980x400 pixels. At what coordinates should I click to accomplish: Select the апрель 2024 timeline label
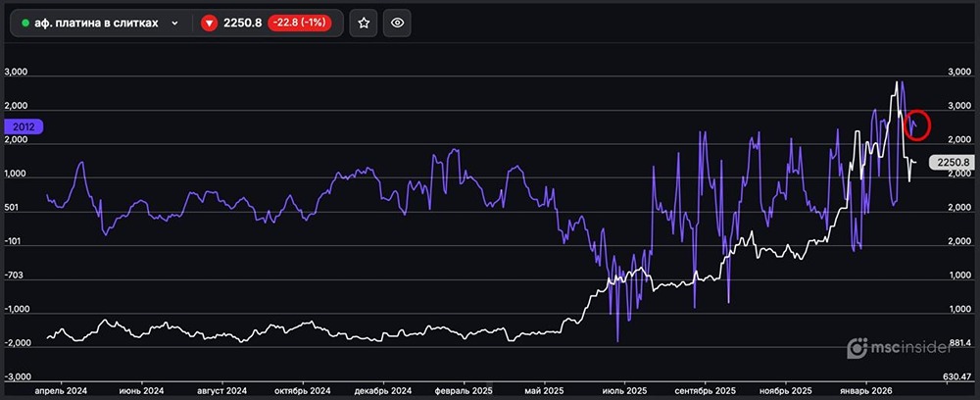click(61, 389)
